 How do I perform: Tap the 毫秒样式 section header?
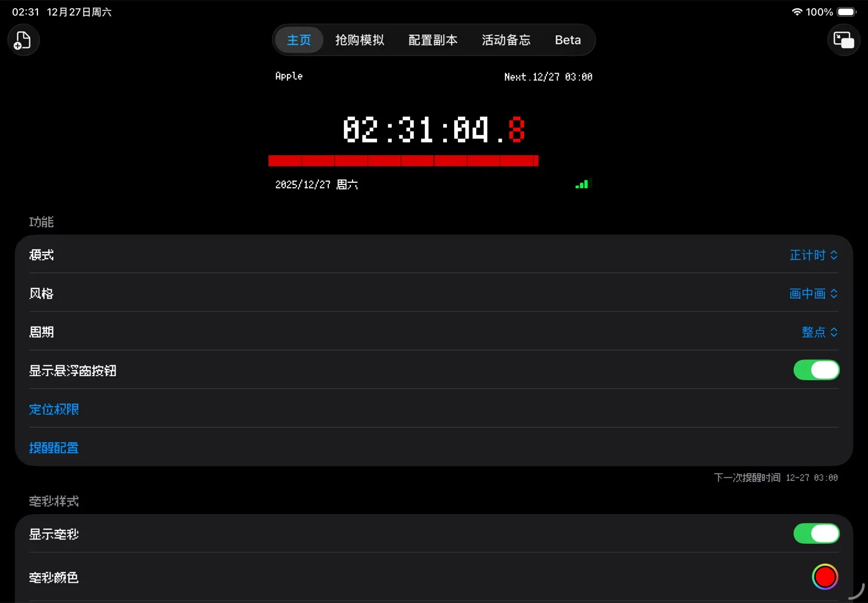[x=54, y=501]
